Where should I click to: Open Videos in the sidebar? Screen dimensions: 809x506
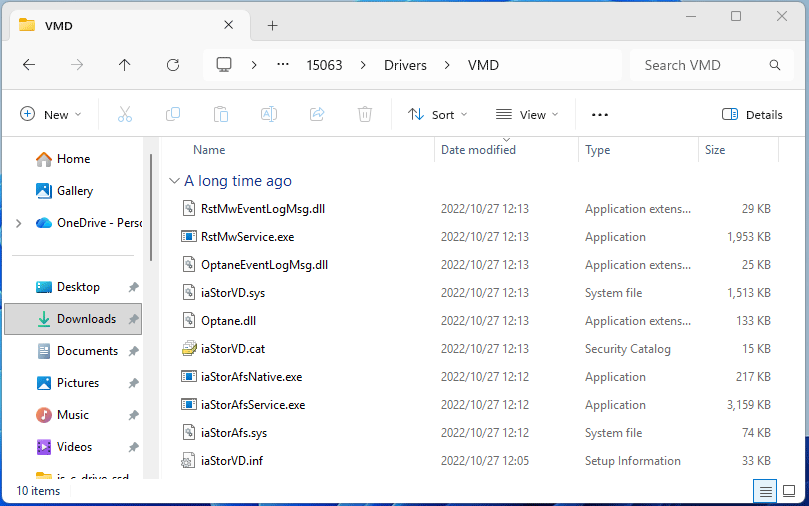(x=74, y=447)
